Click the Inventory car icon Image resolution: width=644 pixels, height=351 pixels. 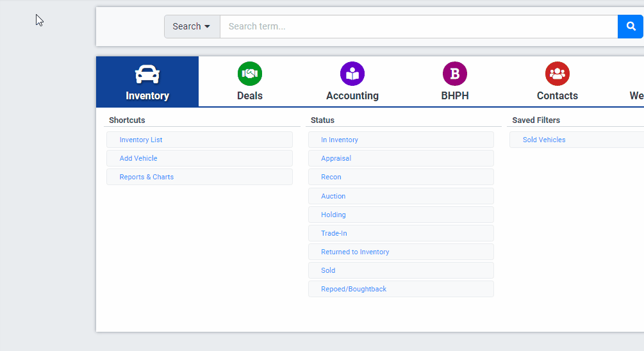[147, 74]
